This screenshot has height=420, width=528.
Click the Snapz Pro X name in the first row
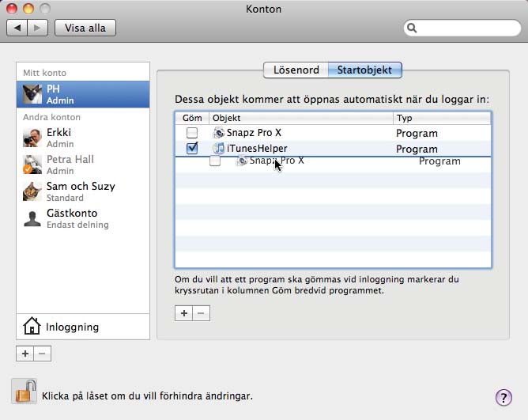254,133
